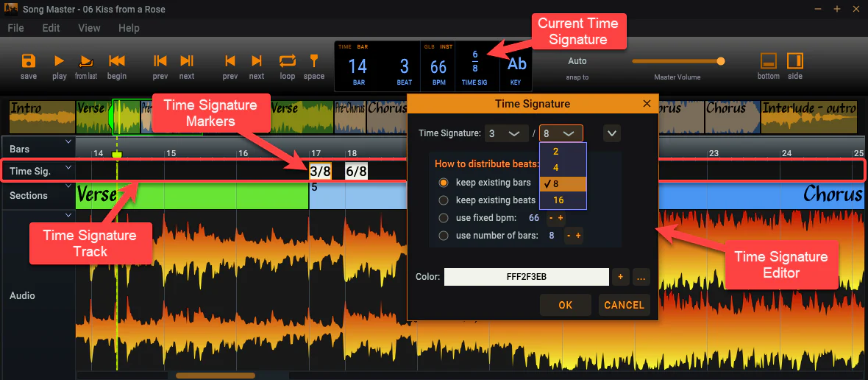This screenshot has height=380, width=868.
Task: Click the play from last icon
Action: pos(86,61)
